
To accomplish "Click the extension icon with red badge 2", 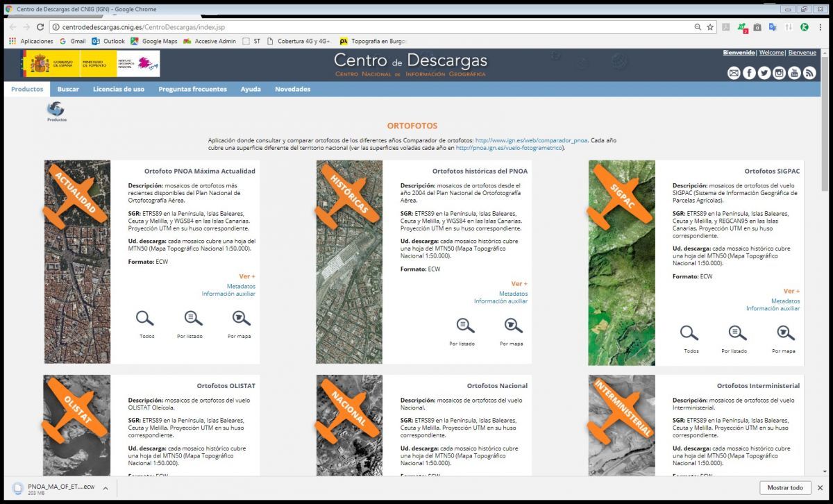I will (742, 28).
